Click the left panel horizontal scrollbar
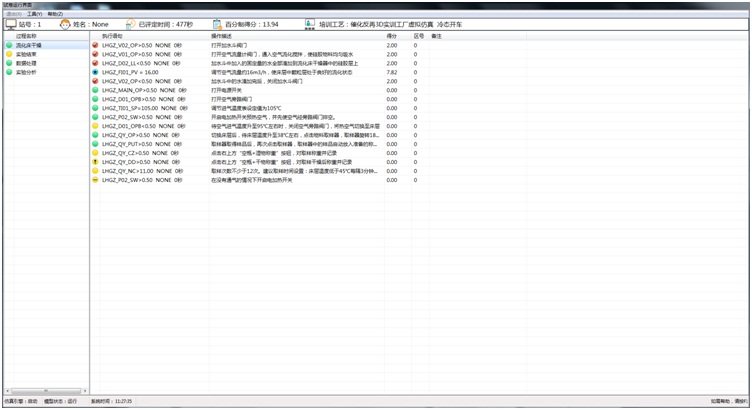 click(x=45, y=390)
